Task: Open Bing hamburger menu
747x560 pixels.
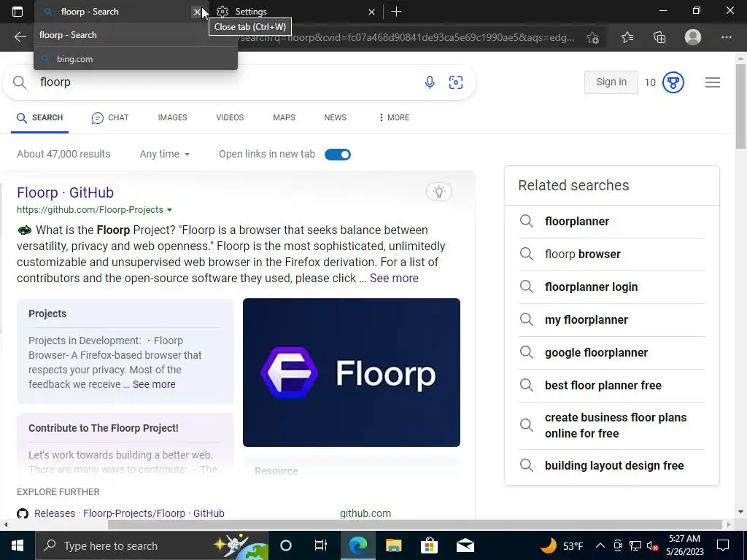Action: point(712,82)
